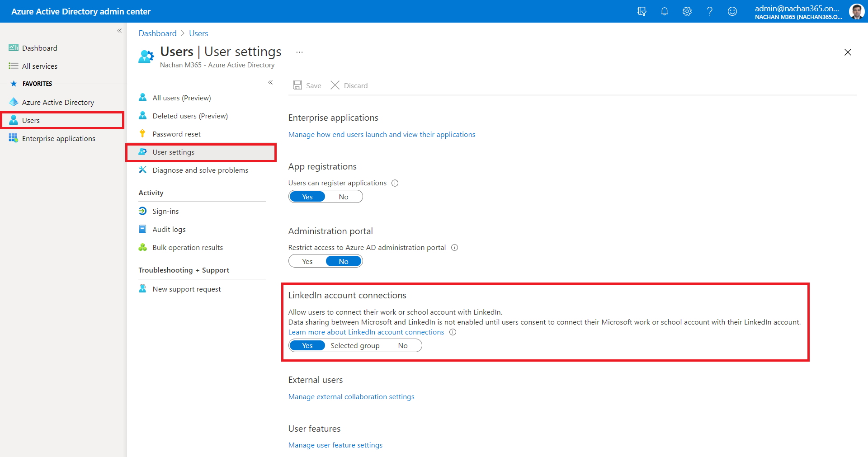Set Restrict access to Azure AD portal to Yes
Screen dimensions: 868x457
(x=307, y=262)
